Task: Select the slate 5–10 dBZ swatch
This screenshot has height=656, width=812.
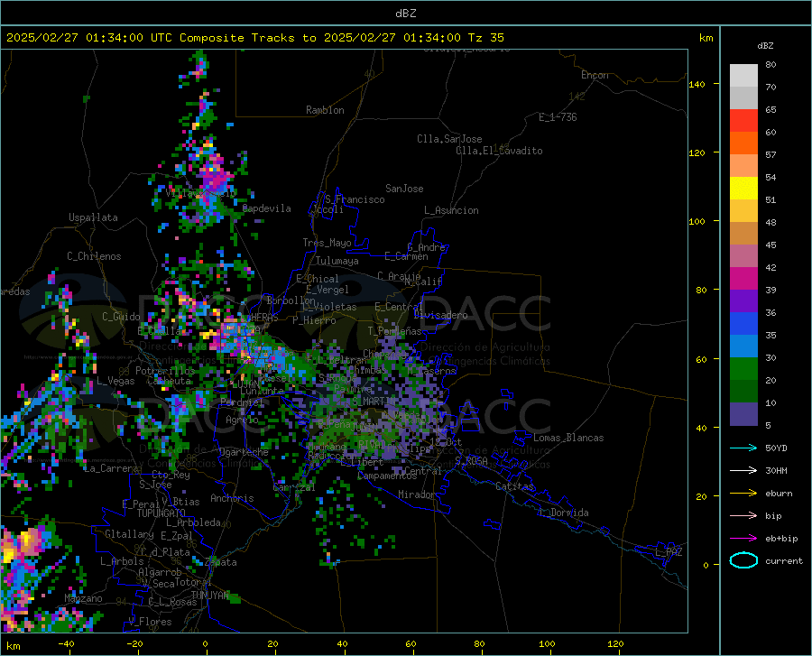Action: [x=743, y=414]
